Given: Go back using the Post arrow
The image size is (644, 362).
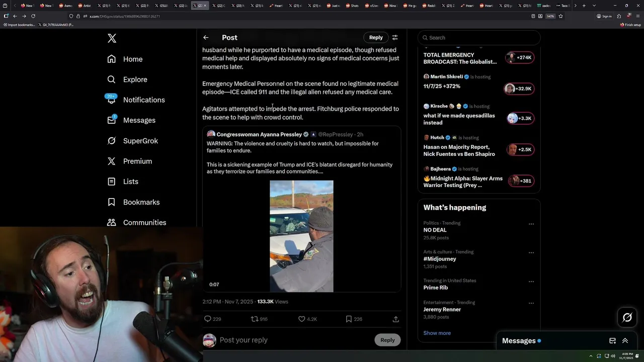Looking at the screenshot, I should (206, 37).
